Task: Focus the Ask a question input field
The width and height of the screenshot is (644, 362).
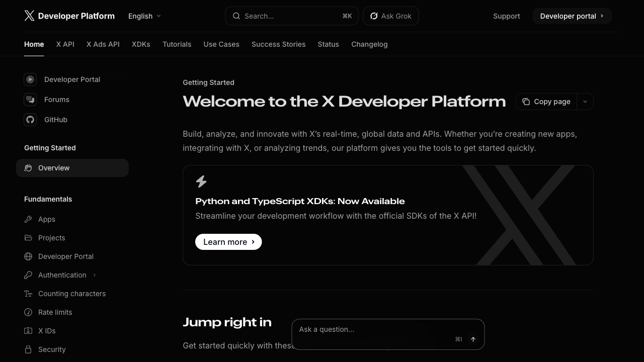Action: (x=372, y=330)
